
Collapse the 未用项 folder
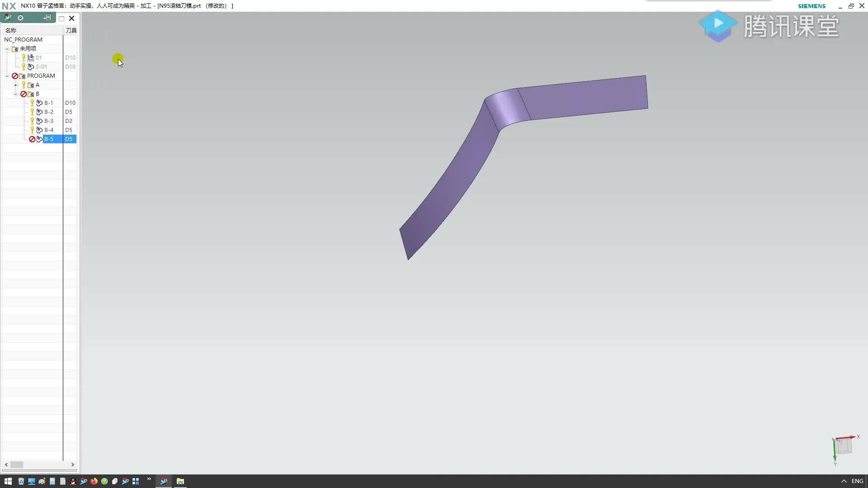click(x=7, y=49)
